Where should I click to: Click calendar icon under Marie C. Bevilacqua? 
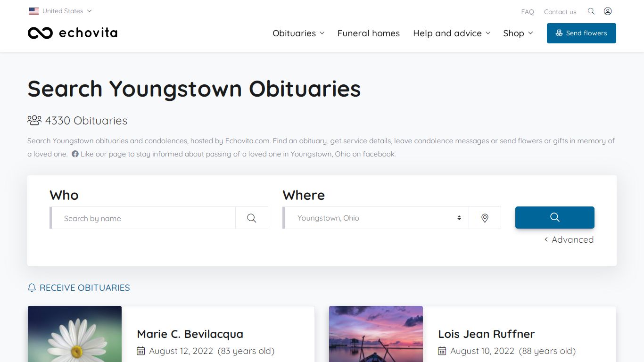point(141,351)
